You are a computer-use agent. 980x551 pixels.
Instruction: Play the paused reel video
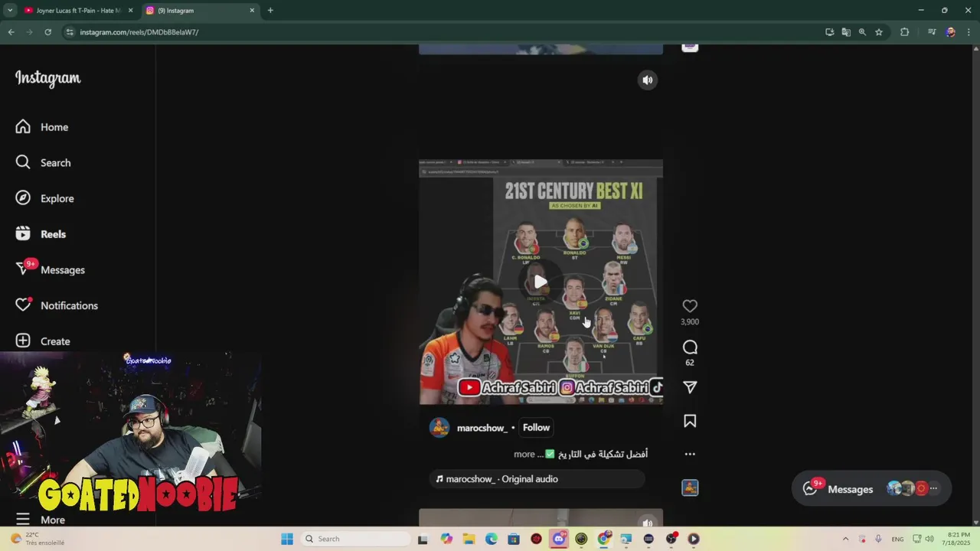pos(541,282)
